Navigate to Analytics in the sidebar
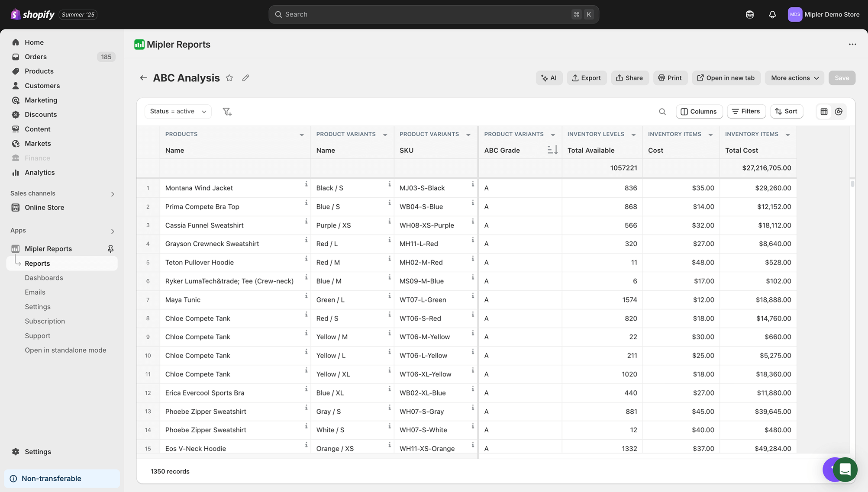This screenshot has width=868, height=492. tap(39, 172)
